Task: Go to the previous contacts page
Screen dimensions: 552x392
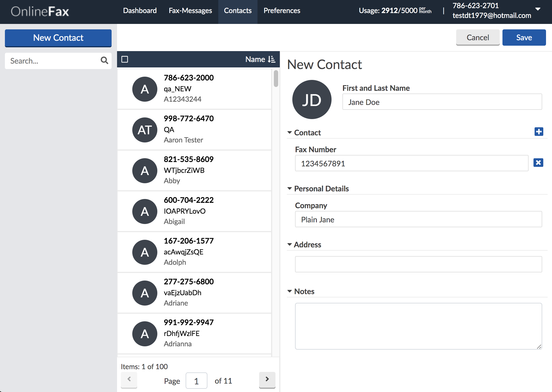Action: point(129,379)
